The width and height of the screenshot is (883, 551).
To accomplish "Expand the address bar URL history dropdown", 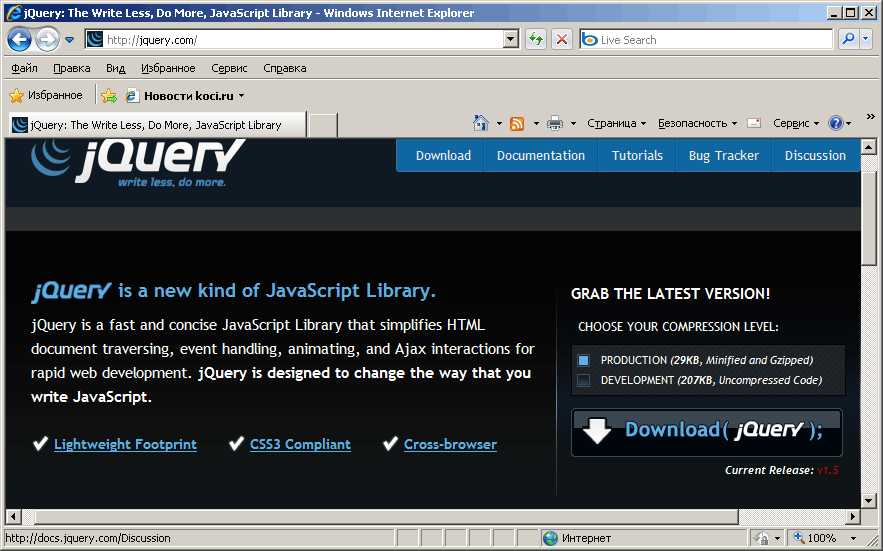I will click(511, 39).
